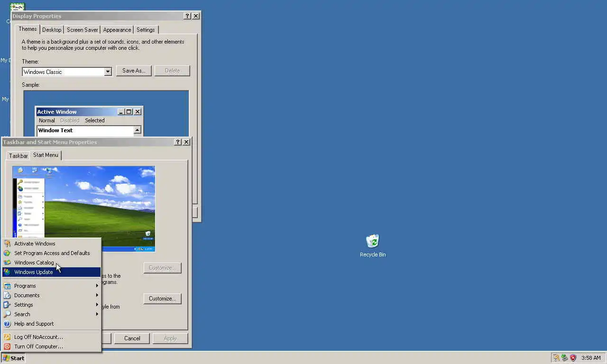Image resolution: width=607 pixels, height=364 pixels.
Task: Open the Security Center red shield icon
Action: 573,358
